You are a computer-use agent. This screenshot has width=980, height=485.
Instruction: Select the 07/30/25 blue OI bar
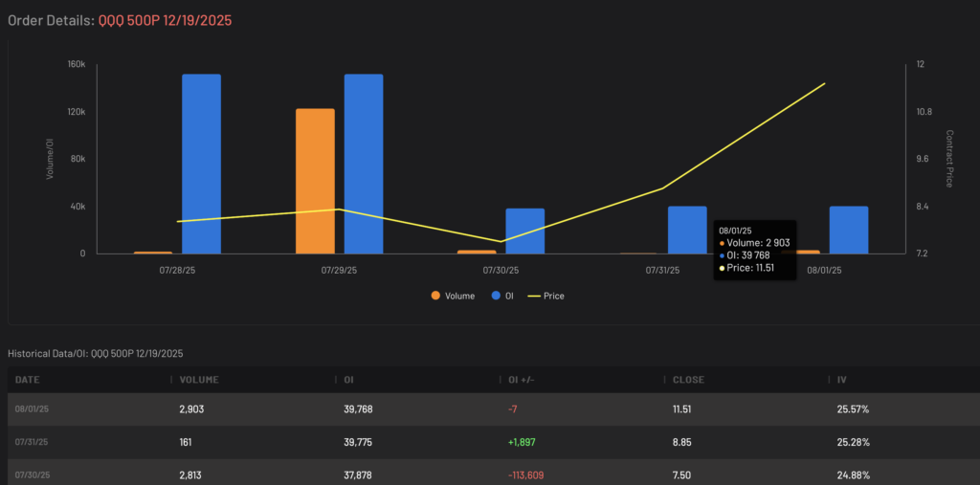[x=525, y=231]
